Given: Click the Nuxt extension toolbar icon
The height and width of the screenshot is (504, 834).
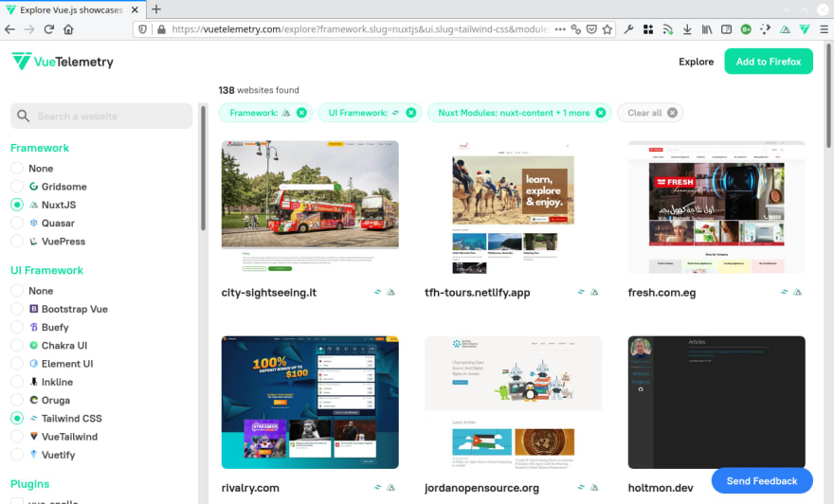Looking at the screenshot, I should coord(785,29).
